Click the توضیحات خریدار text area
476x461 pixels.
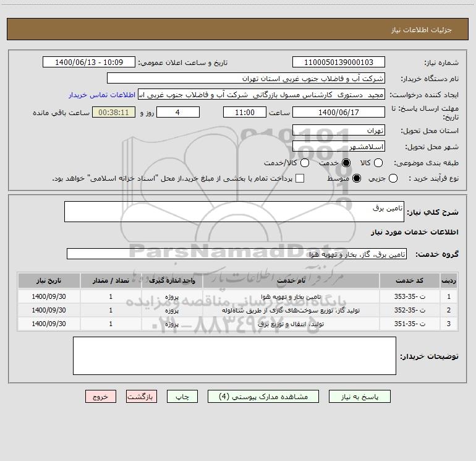pos(234,356)
